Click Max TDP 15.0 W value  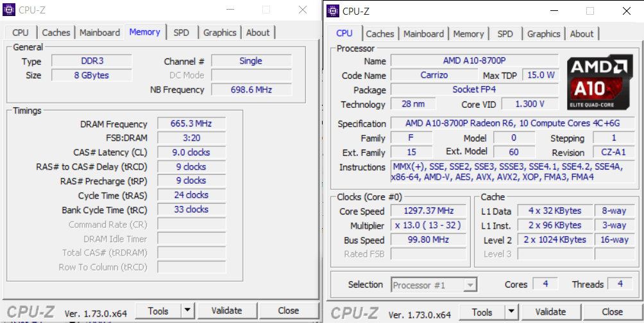pyautogui.click(x=540, y=75)
